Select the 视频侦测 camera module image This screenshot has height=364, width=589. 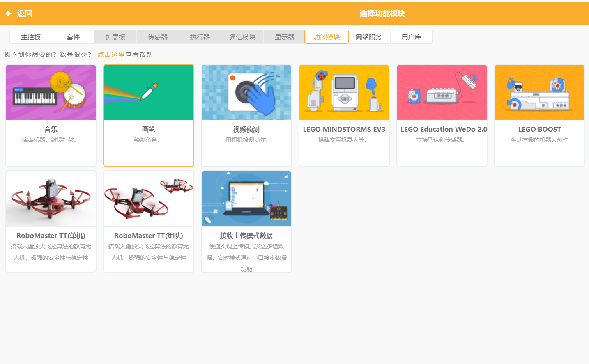[x=246, y=92]
